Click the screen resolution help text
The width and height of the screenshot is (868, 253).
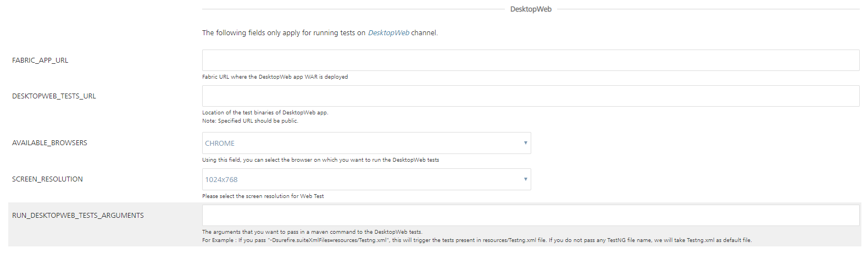263,196
